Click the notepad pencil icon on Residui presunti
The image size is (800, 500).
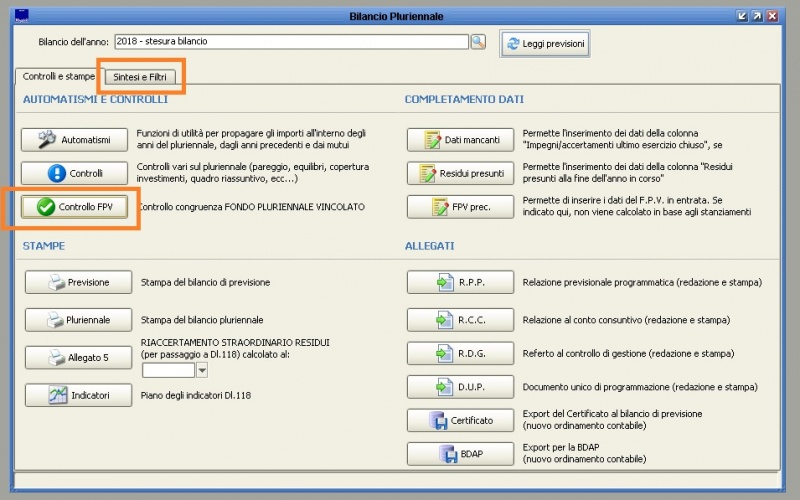pyautogui.click(x=427, y=173)
